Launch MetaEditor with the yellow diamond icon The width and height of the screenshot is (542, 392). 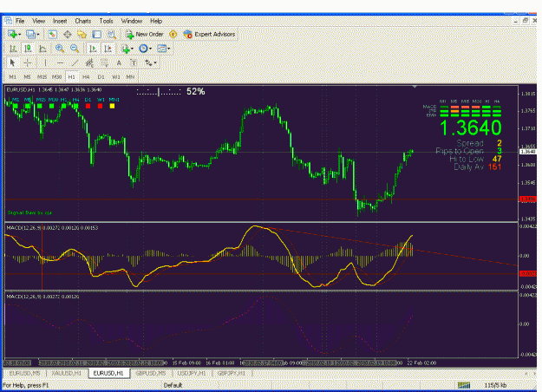[173, 34]
